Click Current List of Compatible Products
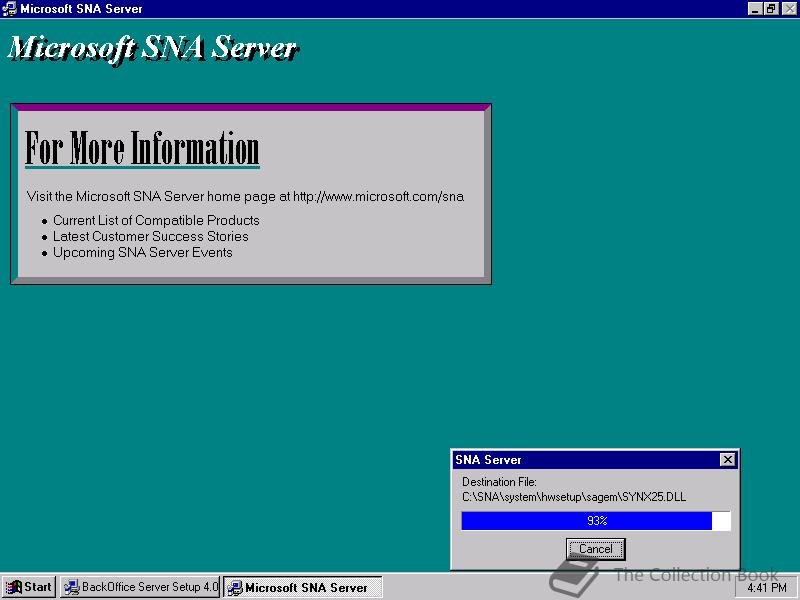Screen dimensions: 800x600 point(156,220)
